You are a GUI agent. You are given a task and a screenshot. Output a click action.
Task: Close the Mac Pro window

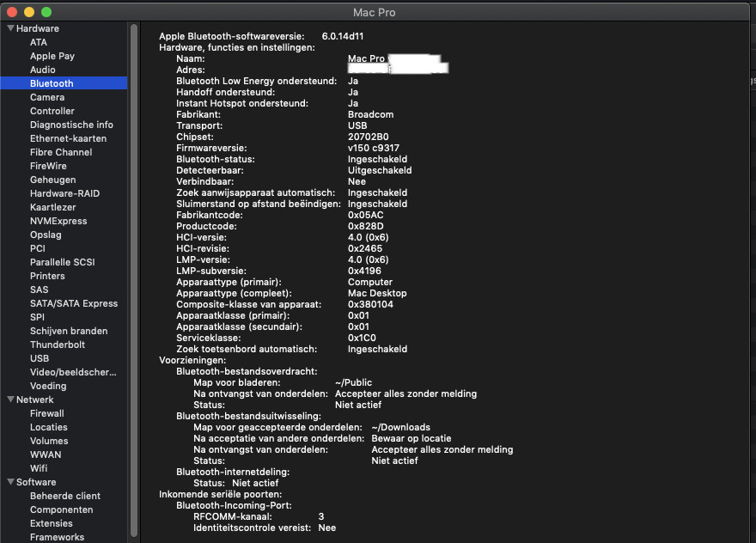(x=11, y=12)
